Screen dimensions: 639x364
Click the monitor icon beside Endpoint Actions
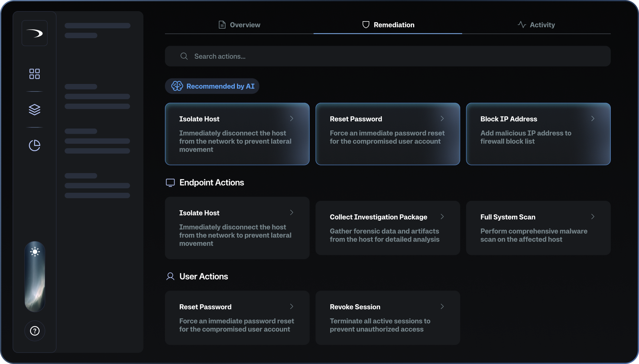170,182
